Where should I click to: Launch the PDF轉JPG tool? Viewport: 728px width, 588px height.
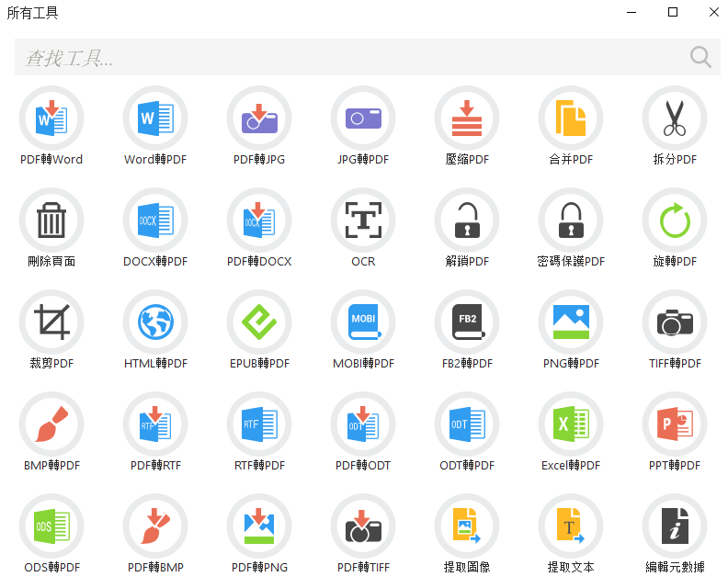pos(259,119)
